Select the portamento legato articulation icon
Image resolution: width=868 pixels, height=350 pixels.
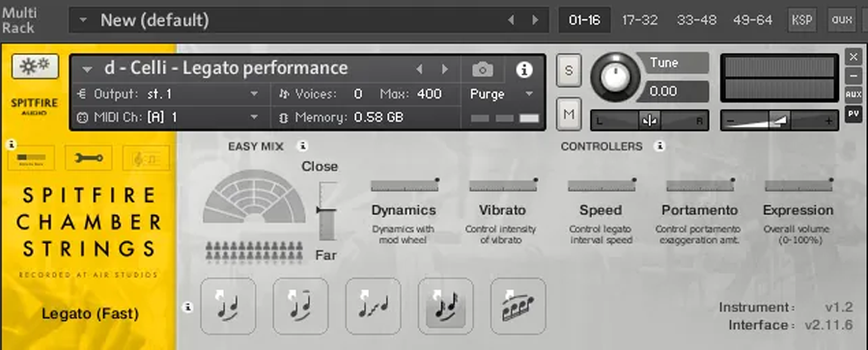pos(373,307)
